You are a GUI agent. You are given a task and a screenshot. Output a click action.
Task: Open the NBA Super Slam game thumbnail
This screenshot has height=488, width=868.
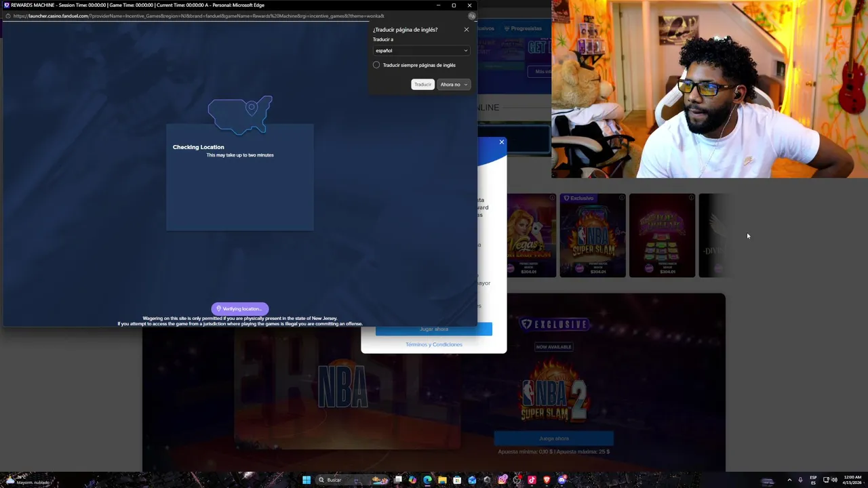(x=593, y=235)
